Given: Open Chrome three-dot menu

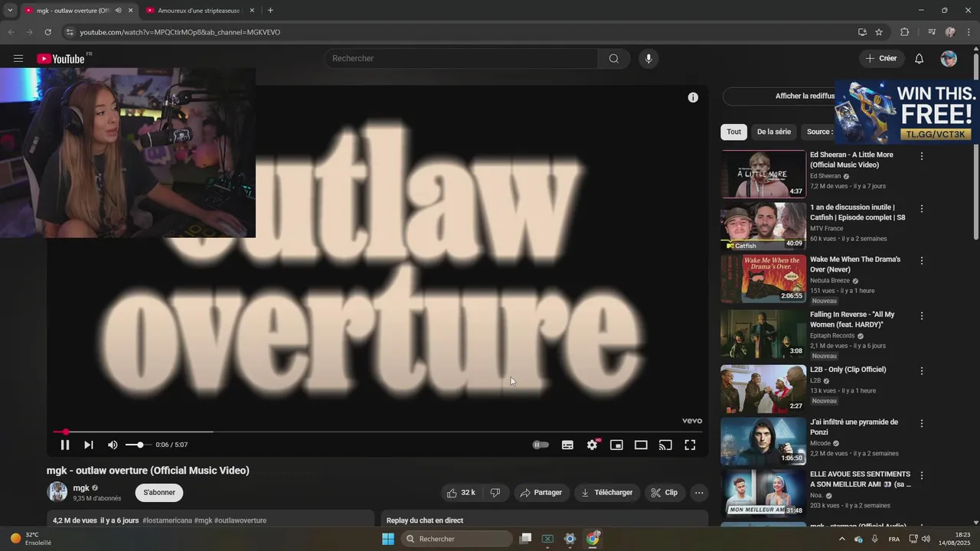Looking at the screenshot, I should [x=969, y=32].
